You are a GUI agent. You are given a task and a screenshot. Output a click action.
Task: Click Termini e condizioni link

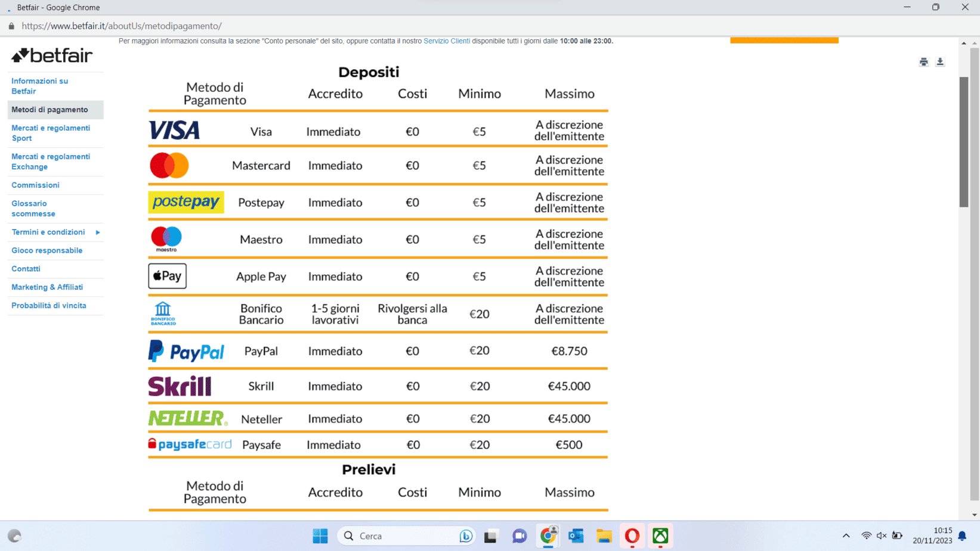pos(48,233)
